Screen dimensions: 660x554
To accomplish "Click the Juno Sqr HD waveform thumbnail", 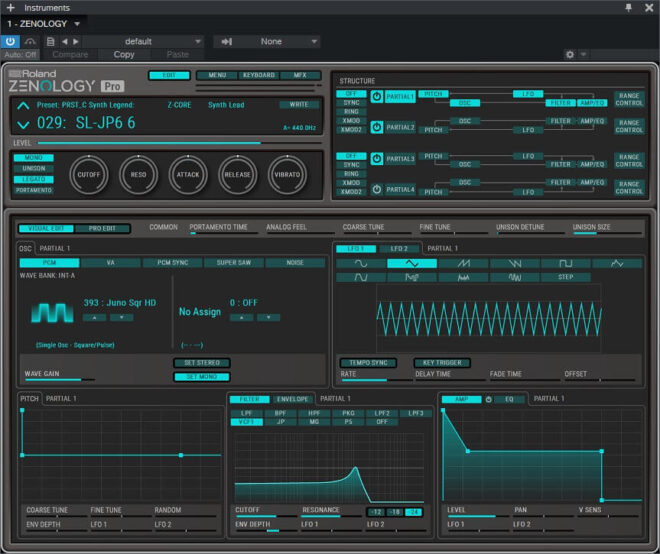I will [x=52, y=312].
